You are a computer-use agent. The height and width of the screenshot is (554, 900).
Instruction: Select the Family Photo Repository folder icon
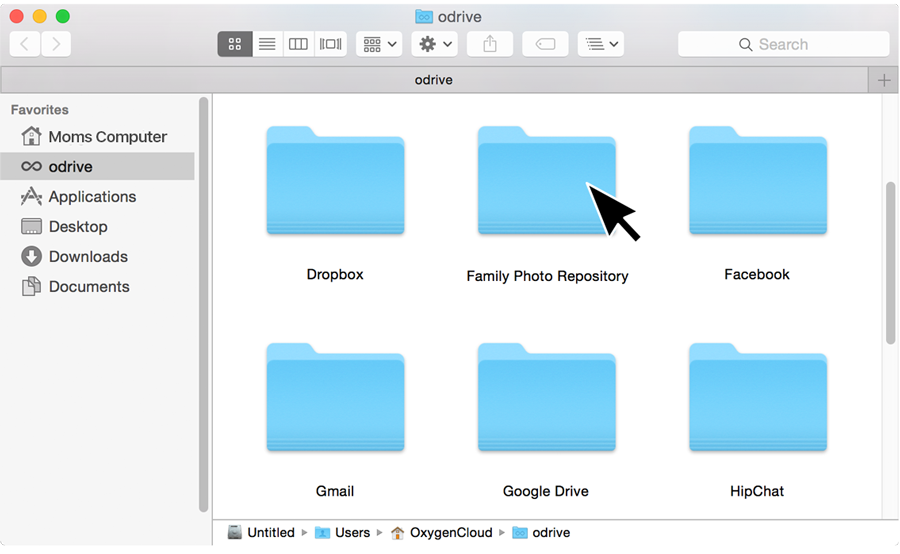[546, 180]
